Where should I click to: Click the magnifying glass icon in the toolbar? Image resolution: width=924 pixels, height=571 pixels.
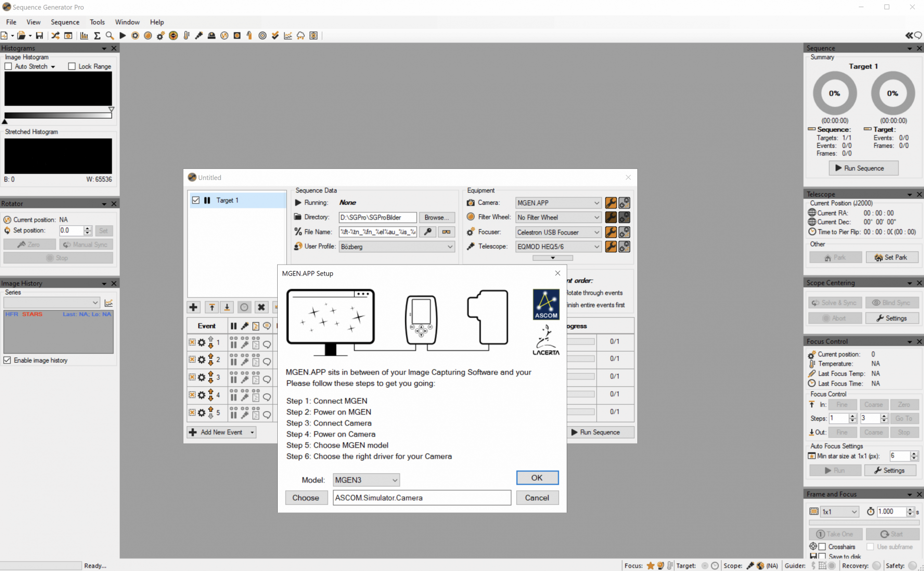[110, 36]
